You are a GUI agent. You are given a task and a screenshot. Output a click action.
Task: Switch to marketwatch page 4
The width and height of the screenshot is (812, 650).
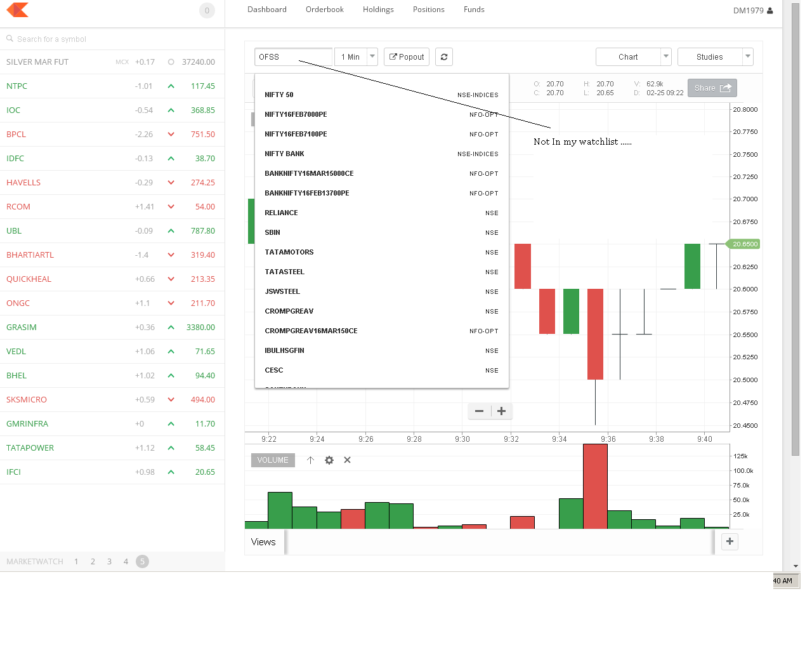pos(126,562)
